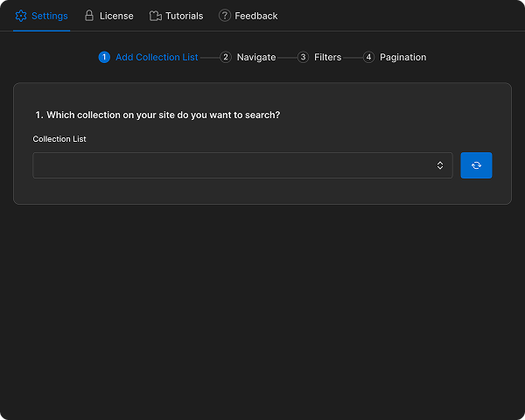
Task: Click the 'Collection List' field label
Action: tap(59, 139)
